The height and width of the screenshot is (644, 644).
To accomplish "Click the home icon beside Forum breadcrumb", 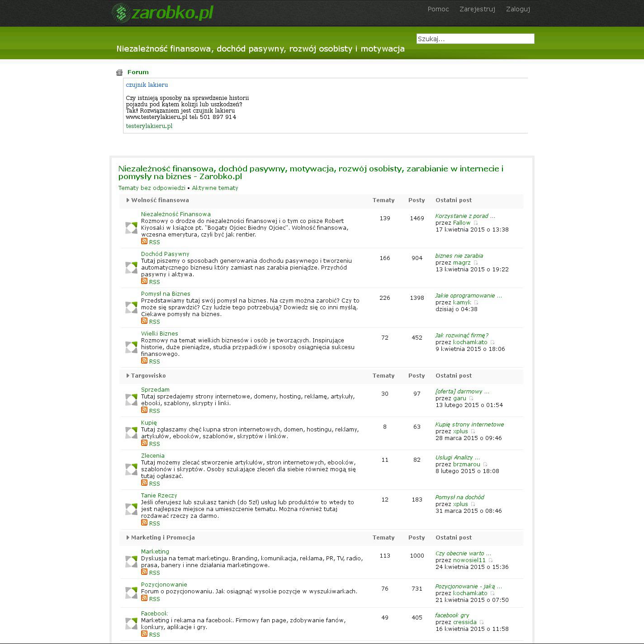I will coord(119,72).
